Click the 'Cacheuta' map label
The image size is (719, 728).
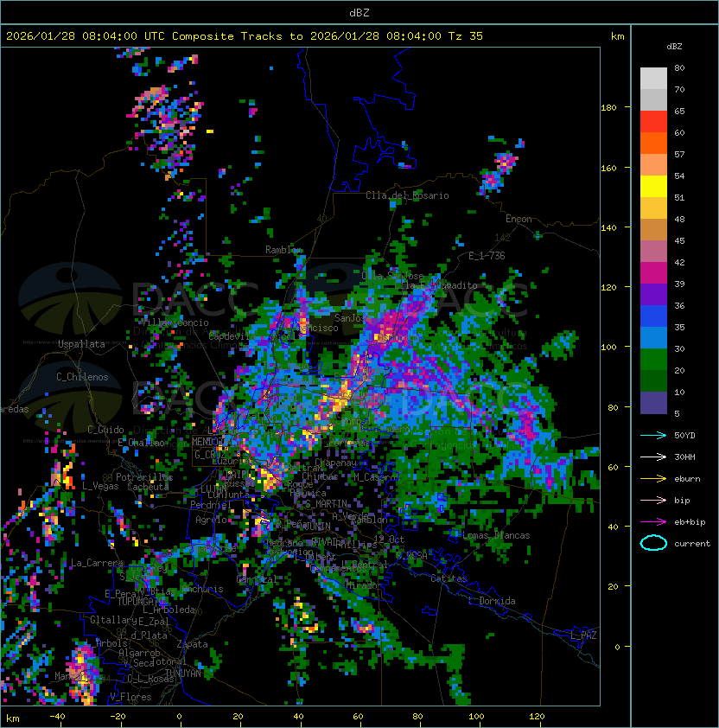[148, 487]
